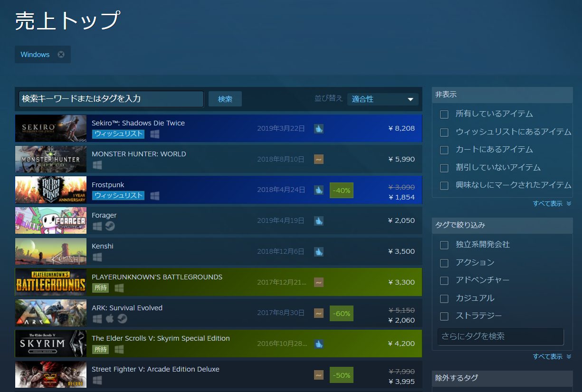Screen dimensions: 582x392
Task: Check the 割引していないアイテム checkbox
Action: [444, 167]
